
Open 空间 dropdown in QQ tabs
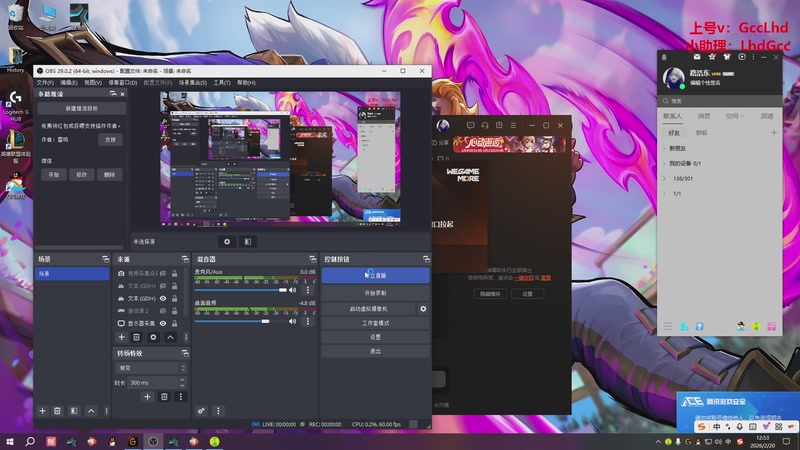pyautogui.click(x=735, y=116)
